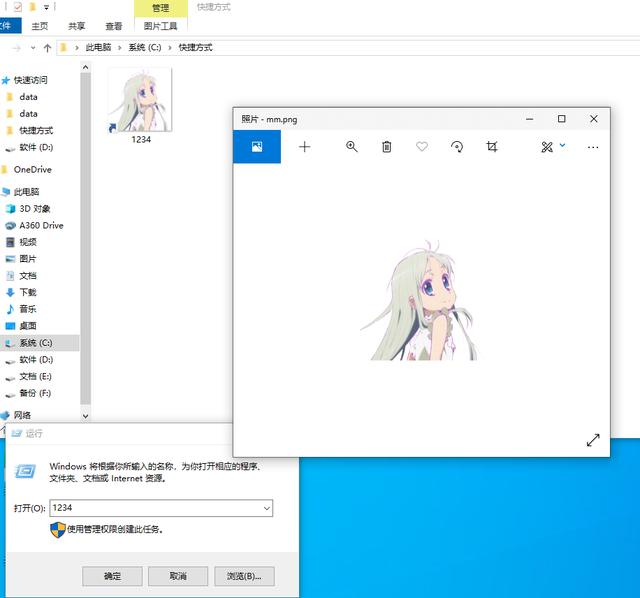Select 备份 (F:) drive in the navigation pane
Screen dimensions: 640x598
pyautogui.click(x=35, y=393)
